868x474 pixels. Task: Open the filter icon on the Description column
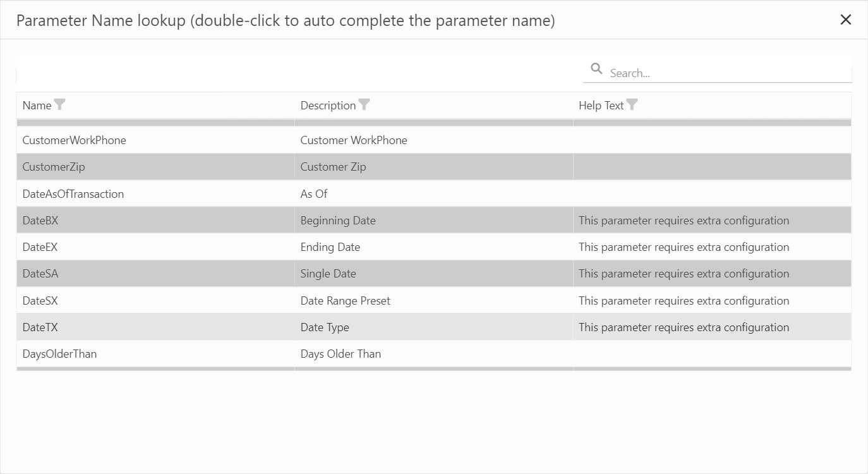pyautogui.click(x=365, y=104)
